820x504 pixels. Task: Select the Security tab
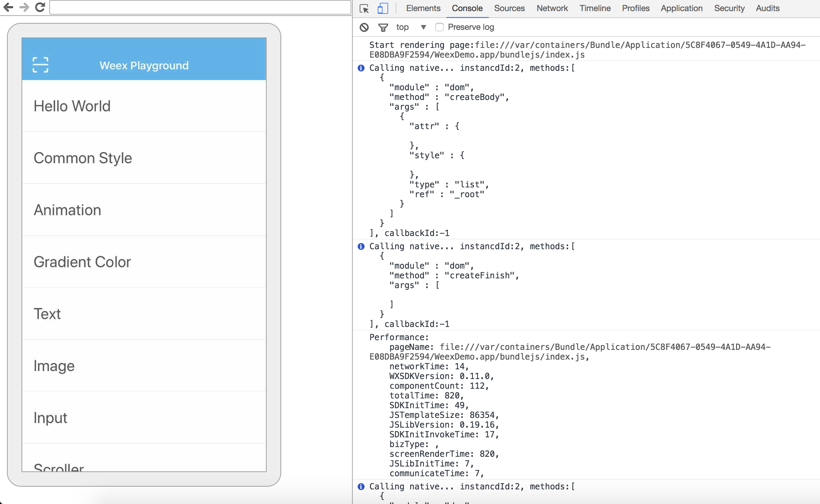tap(729, 8)
